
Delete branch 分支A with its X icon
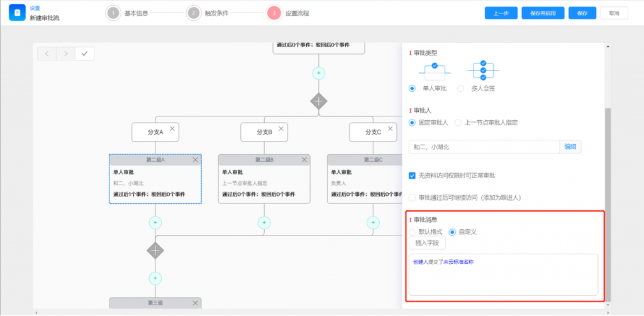pos(172,128)
